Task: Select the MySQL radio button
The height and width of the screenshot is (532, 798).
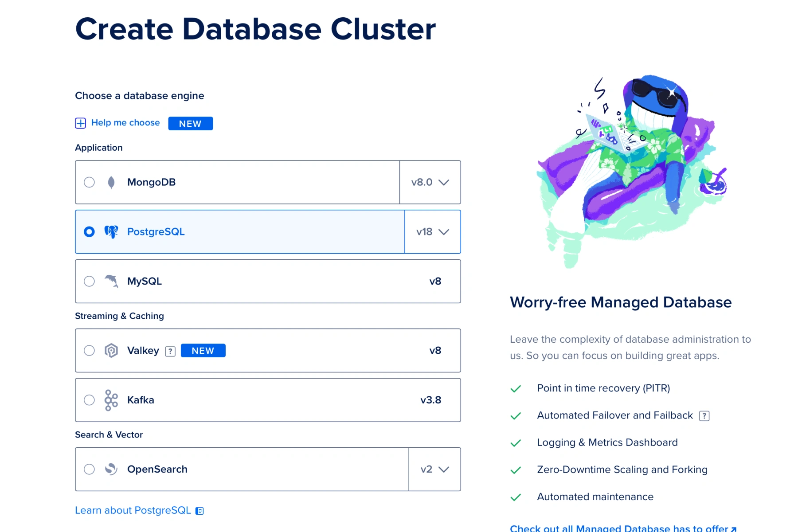Action: (89, 281)
